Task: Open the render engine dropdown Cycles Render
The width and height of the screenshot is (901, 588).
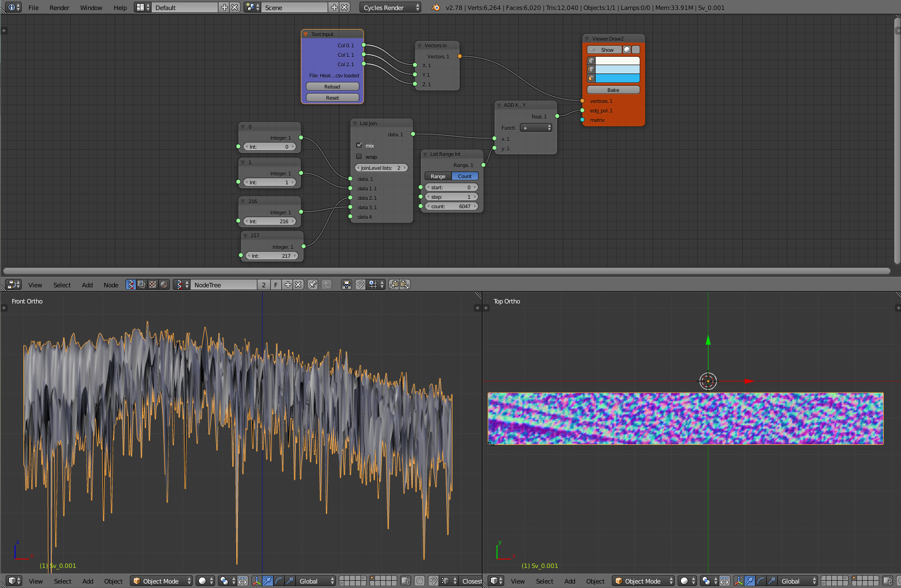Action: coord(391,7)
